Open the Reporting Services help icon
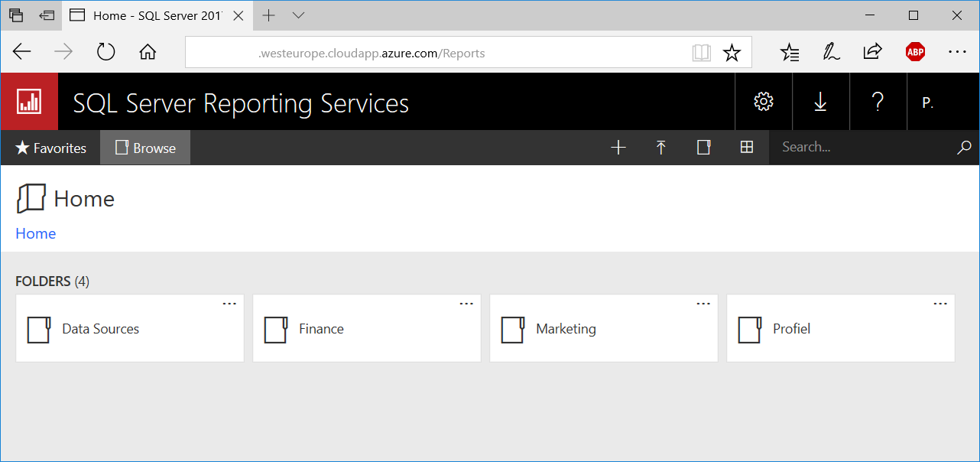 pos(878,101)
